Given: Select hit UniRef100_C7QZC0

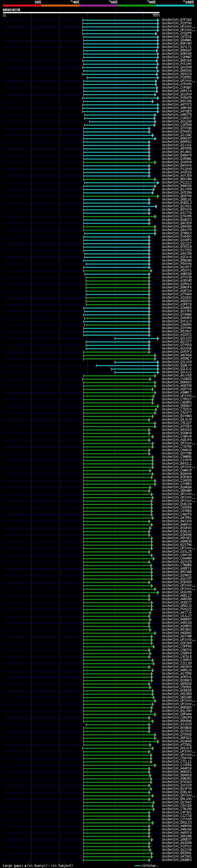Looking at the screenshot, I should click(x=177, y=410).
